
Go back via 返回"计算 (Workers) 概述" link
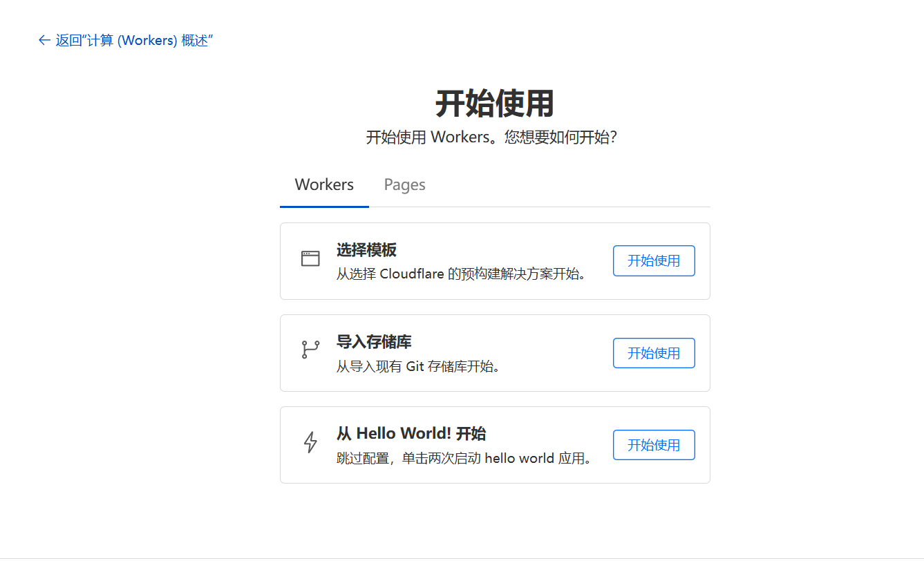point(125,40)
